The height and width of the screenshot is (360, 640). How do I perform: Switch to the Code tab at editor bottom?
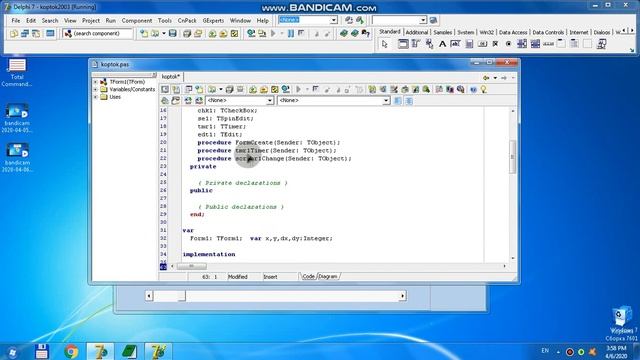point(308,276)
